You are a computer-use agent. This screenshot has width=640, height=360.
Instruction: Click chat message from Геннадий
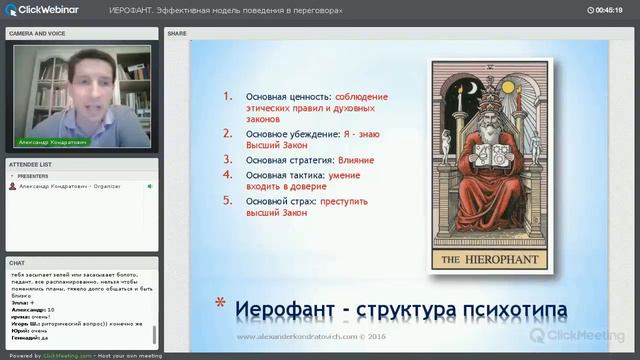(29, 338)
